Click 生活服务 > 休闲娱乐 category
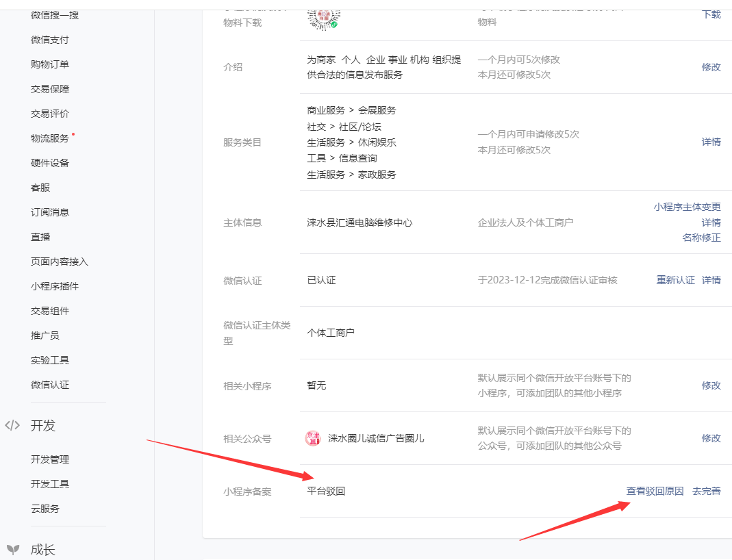732x560 pixels. [351, 142]
